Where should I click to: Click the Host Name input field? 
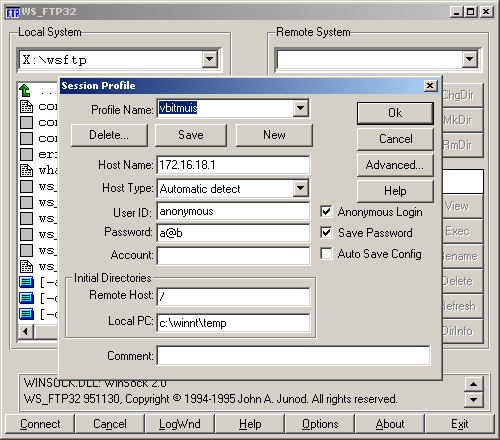tap(233, 165)
